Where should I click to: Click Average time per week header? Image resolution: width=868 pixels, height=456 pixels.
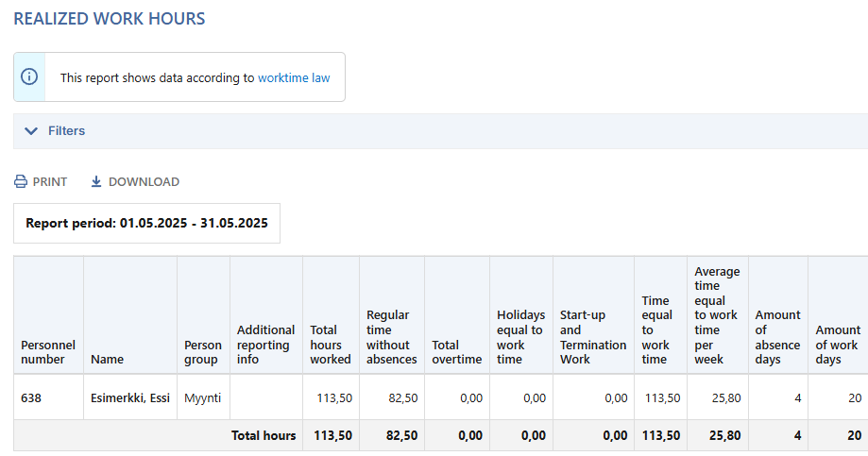click(717, 315)
